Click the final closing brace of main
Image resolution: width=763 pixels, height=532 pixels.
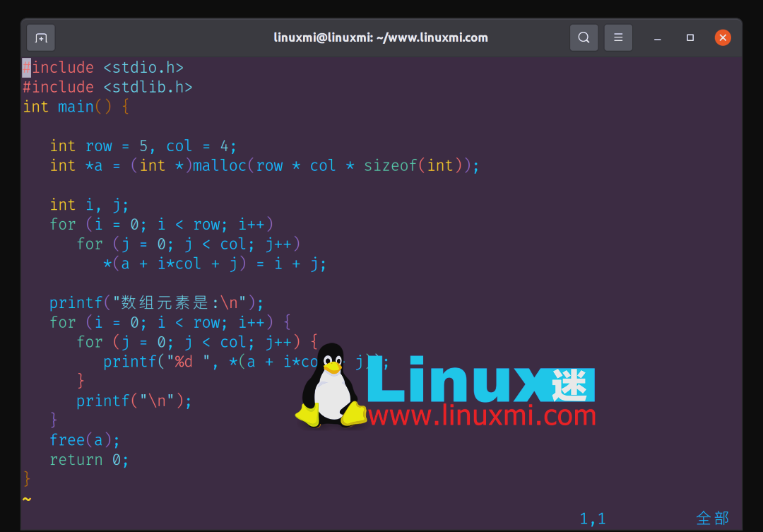coord(27,480)
